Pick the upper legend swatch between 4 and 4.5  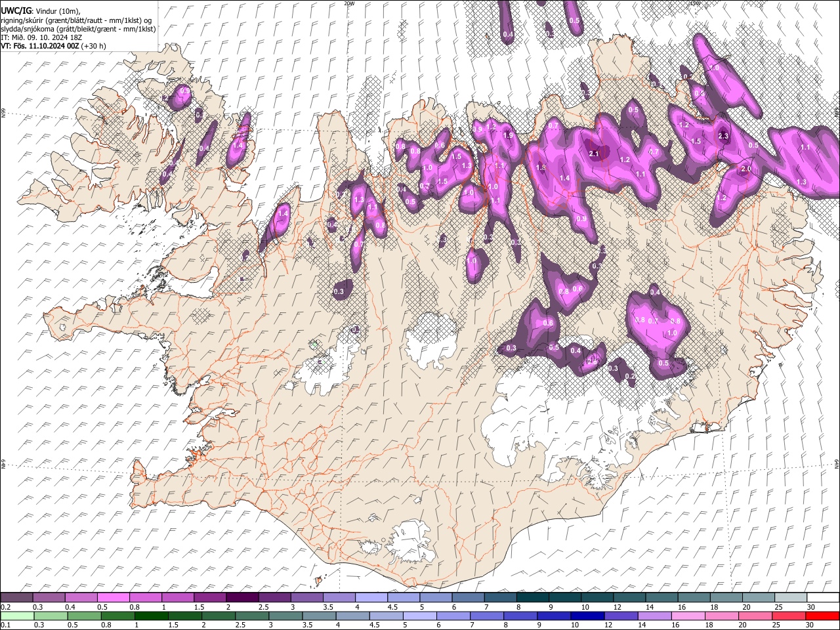[371, 598]
